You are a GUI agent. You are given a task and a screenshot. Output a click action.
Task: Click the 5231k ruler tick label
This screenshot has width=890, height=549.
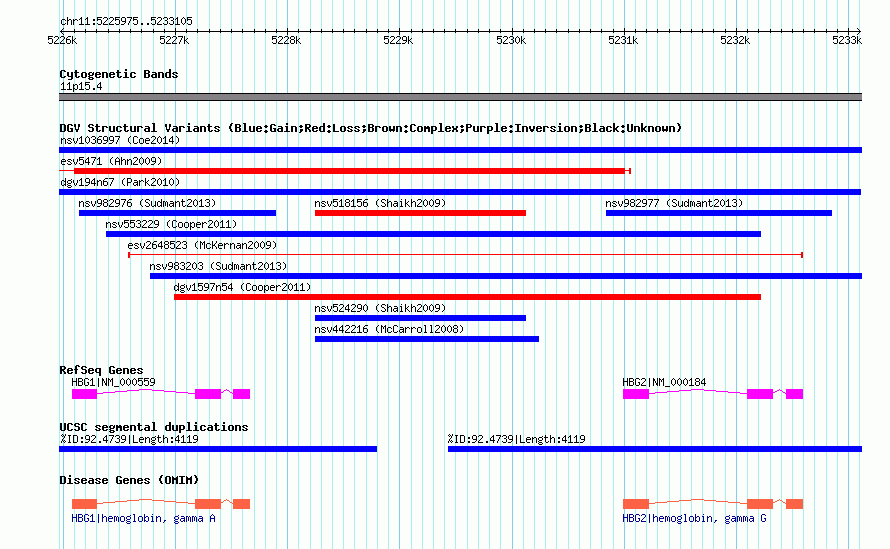[x=623, y=40]
